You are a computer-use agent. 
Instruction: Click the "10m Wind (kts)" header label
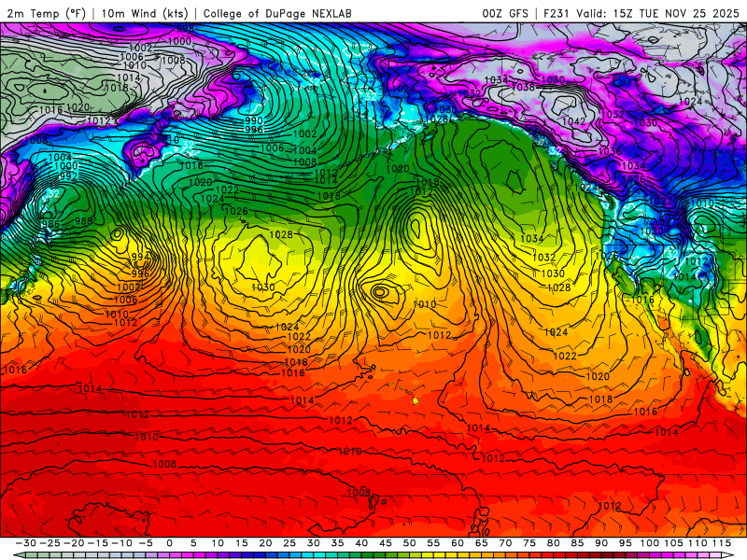[145, 13]
